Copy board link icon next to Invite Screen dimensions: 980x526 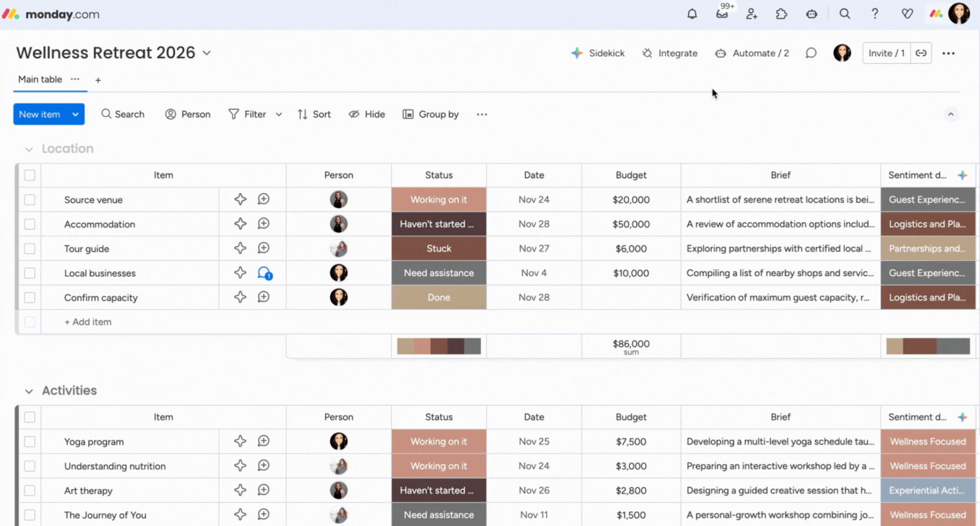921,53
